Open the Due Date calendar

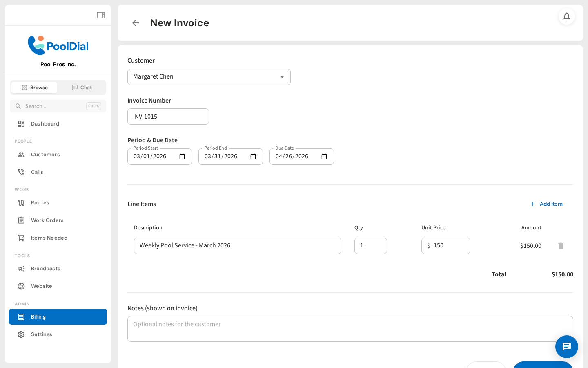coord(324,157)
